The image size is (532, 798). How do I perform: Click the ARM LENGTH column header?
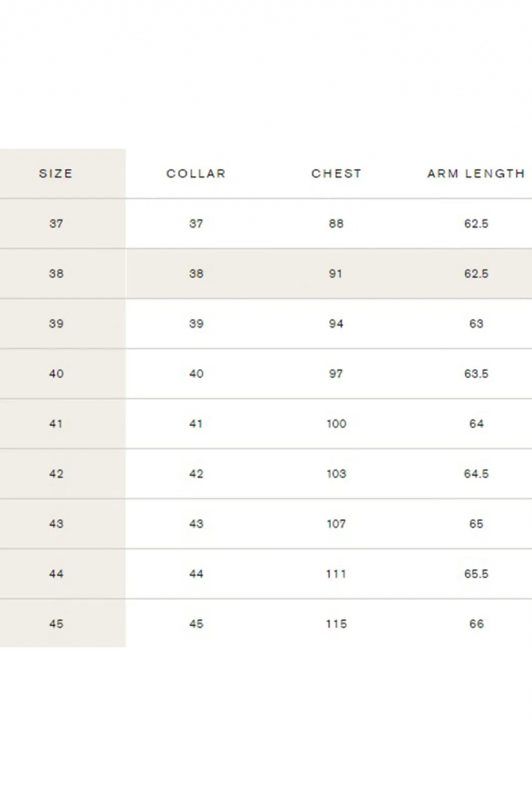(x=476, y=174)
